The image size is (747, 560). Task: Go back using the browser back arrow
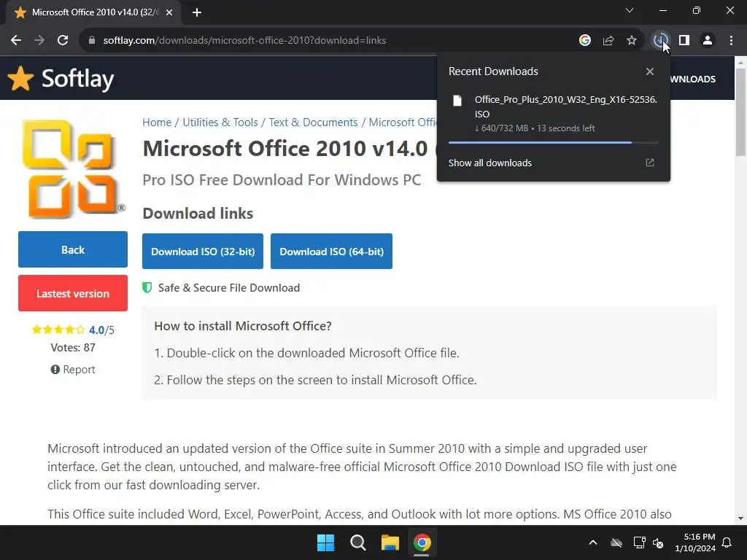(x=16, y=41)
